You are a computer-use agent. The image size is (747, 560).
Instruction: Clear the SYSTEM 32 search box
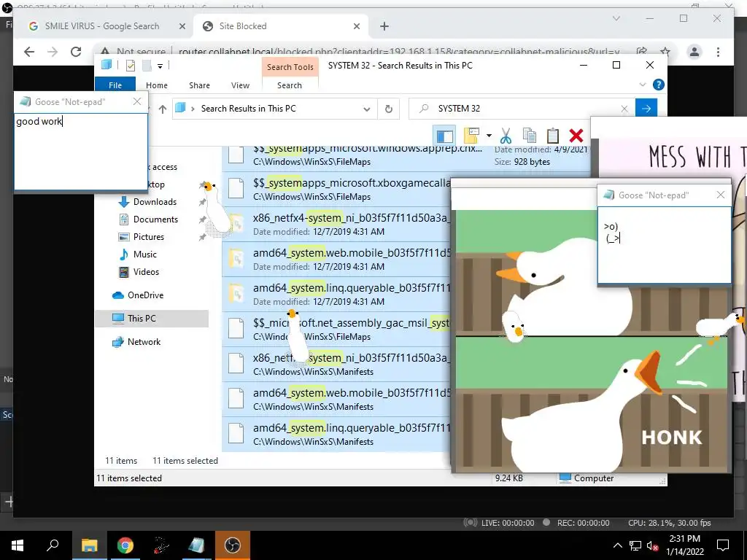[x=624, y=109]
